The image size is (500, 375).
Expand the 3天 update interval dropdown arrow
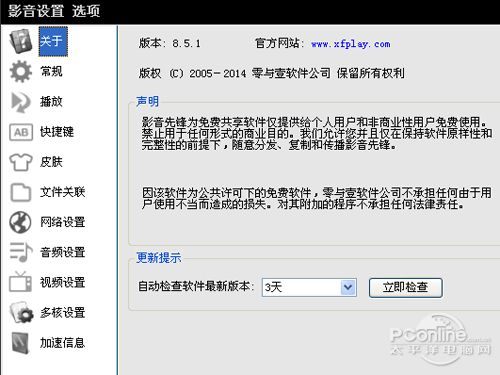click(x=348, y=287)
